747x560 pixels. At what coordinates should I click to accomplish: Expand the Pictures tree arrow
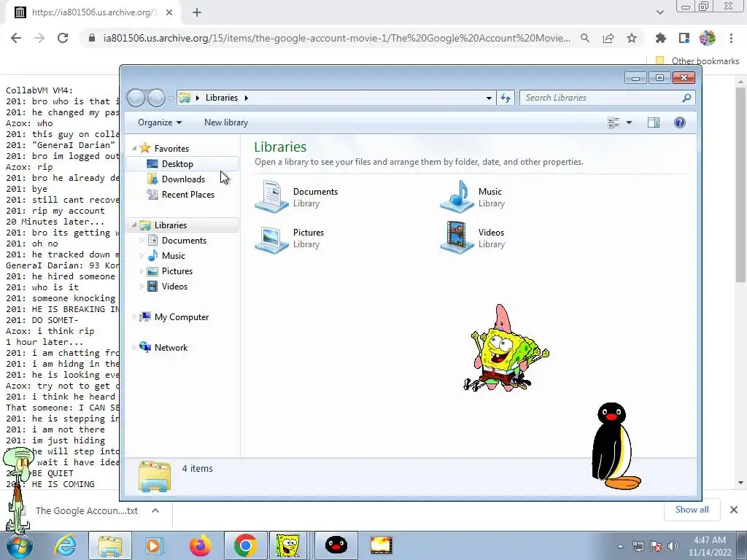pyautogui.click(x=142, y=271)
